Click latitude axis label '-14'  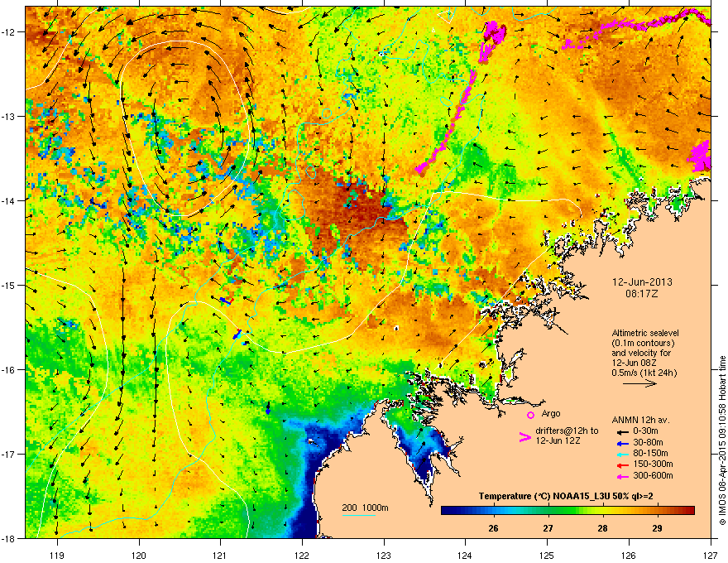(8, 200)
